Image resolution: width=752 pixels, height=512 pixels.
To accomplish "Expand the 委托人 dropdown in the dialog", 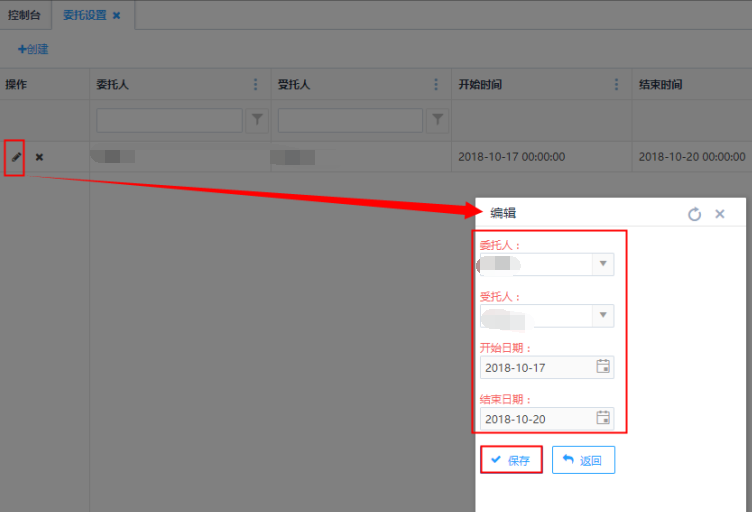I will pos(602,264).
